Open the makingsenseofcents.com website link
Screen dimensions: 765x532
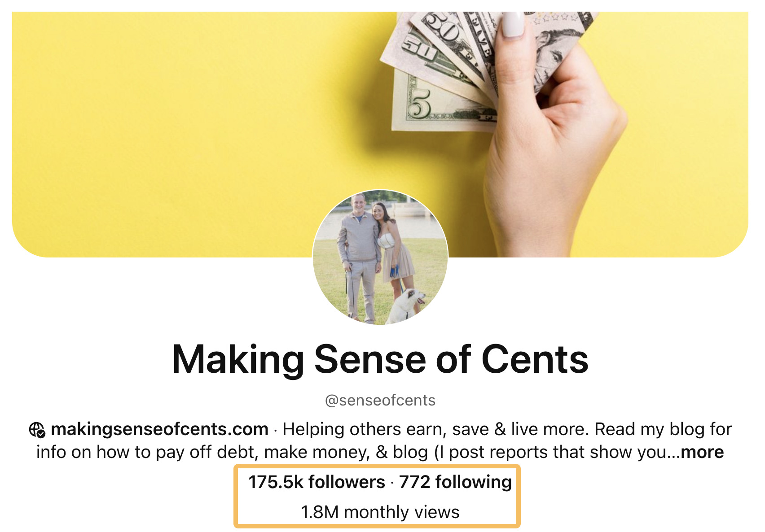[158, 429]
